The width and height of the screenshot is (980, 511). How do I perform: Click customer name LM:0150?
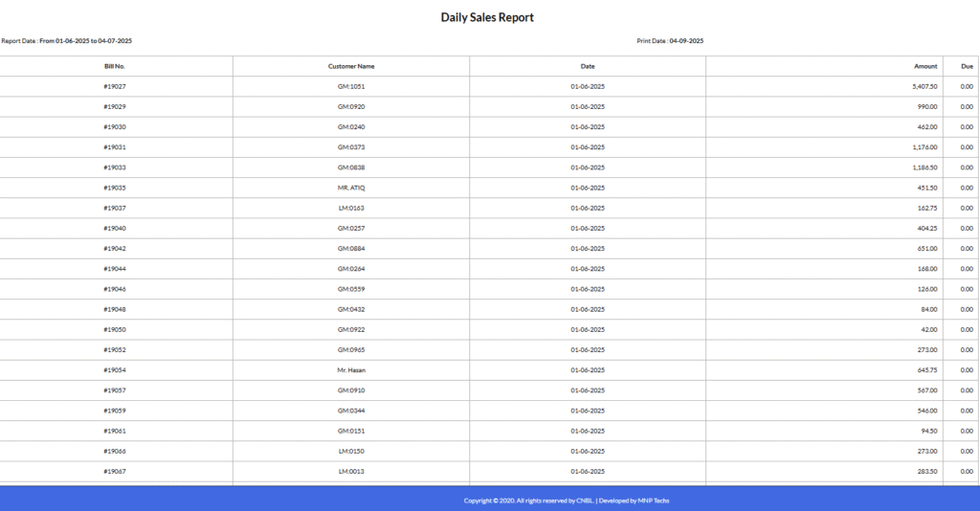coord(351,452)
